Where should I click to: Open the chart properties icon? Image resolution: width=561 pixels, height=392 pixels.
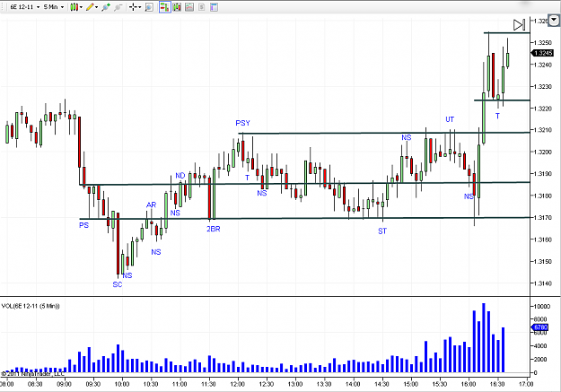click(214, 7)
